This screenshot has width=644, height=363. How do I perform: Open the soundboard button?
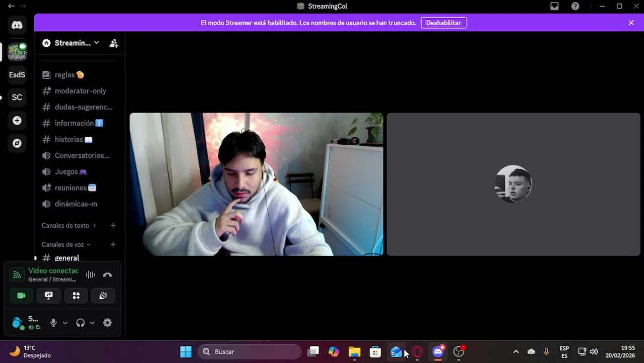coord(103,295)
